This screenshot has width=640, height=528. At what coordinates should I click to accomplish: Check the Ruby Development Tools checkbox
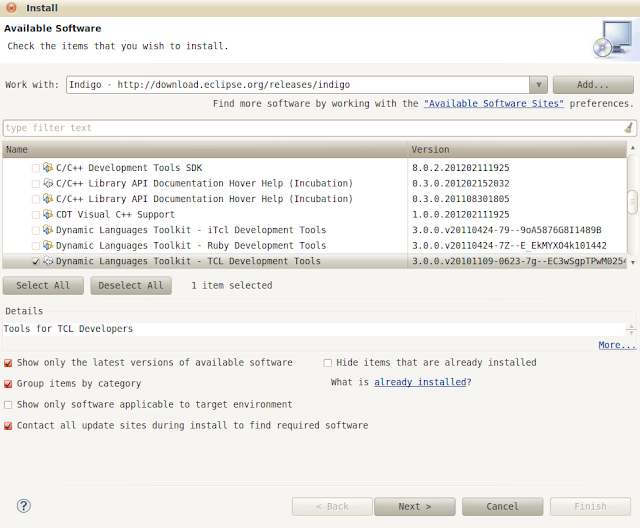tap(36, 245)
